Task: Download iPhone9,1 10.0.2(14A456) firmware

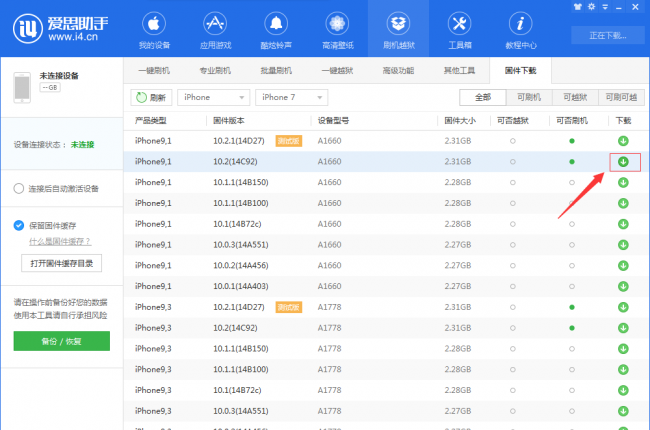Action: point(623,265)
